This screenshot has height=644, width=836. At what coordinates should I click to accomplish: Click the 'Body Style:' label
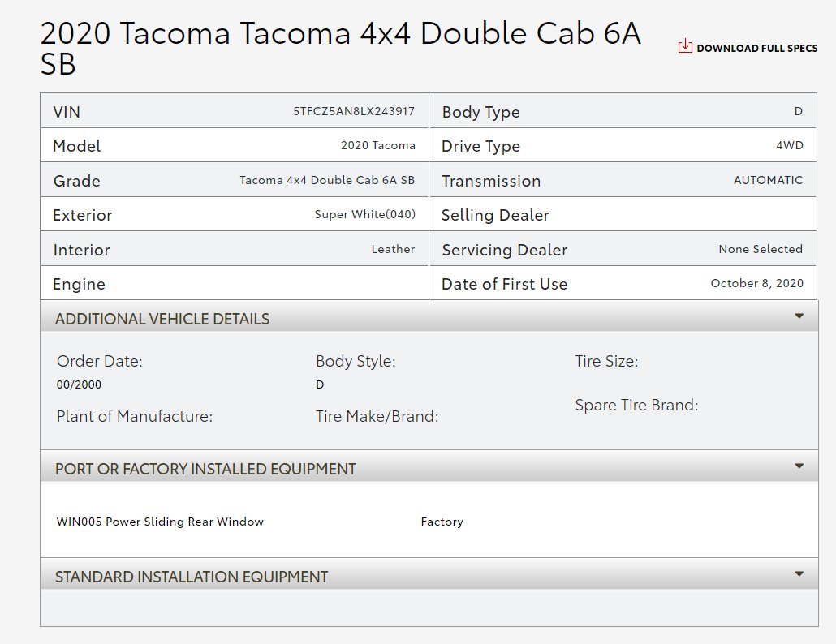click(x=356, y=361)
